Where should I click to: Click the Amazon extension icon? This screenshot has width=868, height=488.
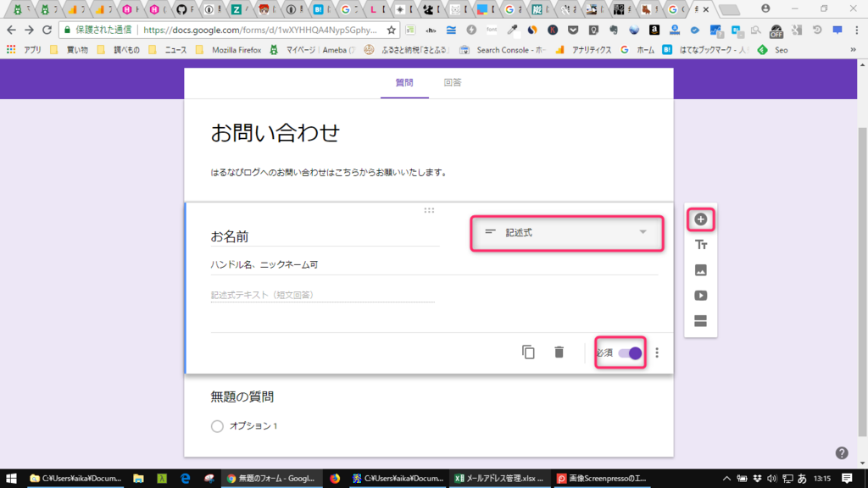point(654,30)
